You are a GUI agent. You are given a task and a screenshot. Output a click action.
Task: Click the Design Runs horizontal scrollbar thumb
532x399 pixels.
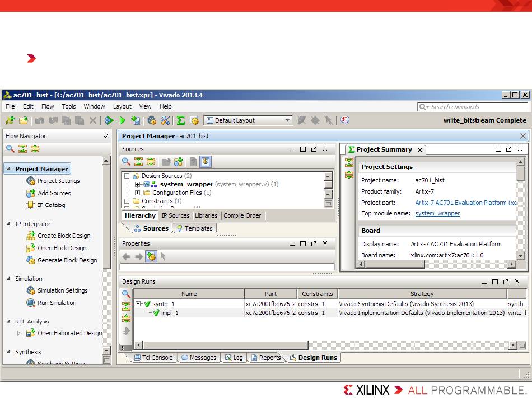click(226, 345)
